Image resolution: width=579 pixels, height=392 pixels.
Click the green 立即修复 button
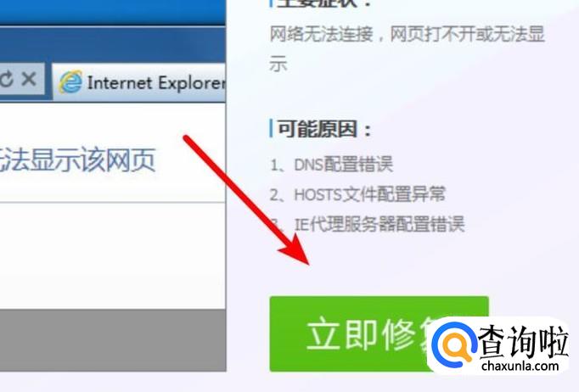pos(379,333)
